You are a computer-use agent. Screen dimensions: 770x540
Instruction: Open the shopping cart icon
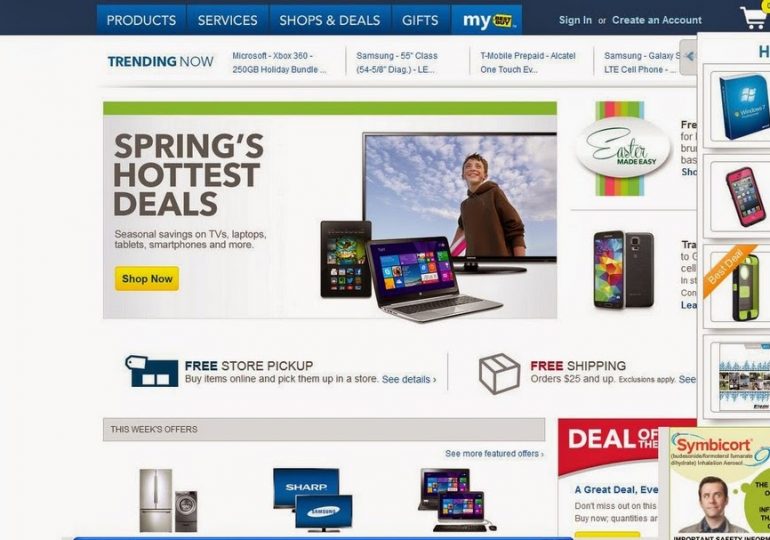tap(755, 18)
